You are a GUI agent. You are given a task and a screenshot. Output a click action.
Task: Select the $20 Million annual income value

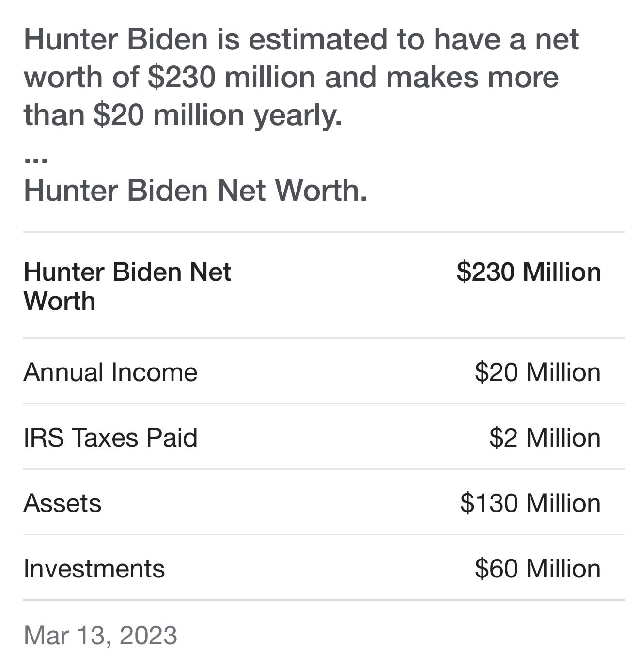[x=537, y=372]
